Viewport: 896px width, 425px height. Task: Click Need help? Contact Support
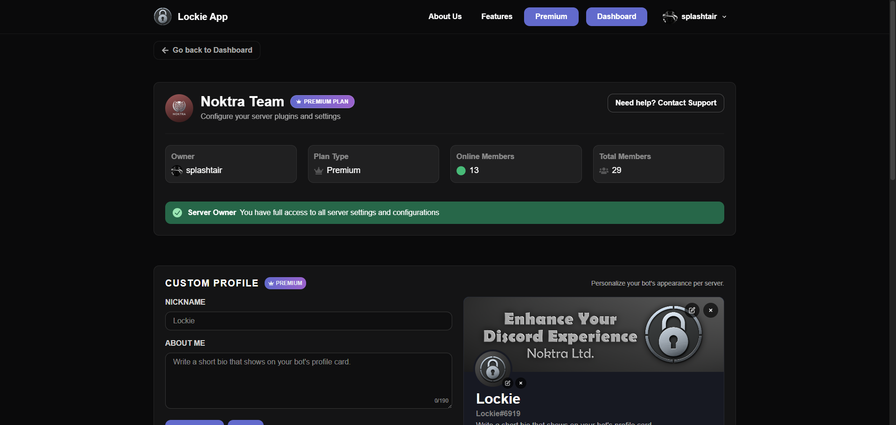(665, 103)
